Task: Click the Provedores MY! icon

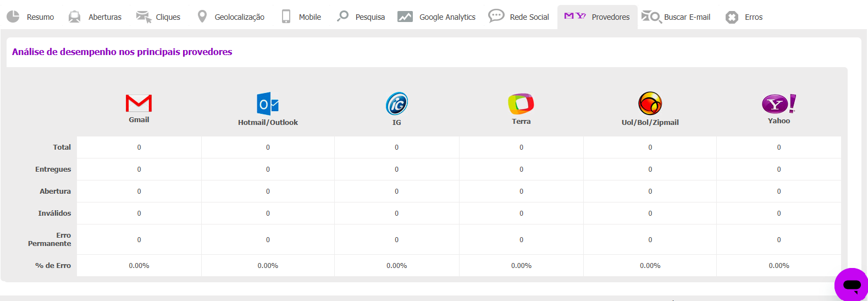Action: pyautogui.click(x=575, y=16)
